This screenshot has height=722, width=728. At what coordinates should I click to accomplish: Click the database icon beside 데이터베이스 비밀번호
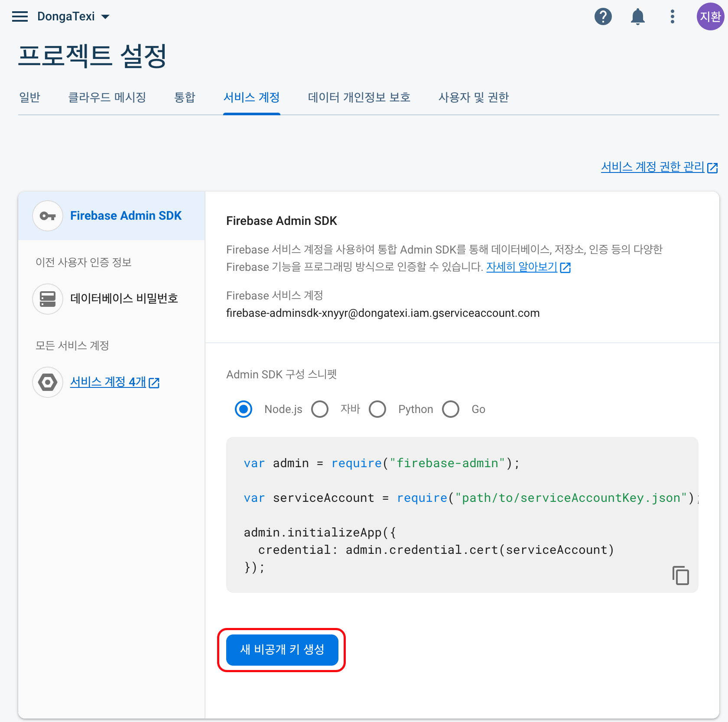[48, 299]
